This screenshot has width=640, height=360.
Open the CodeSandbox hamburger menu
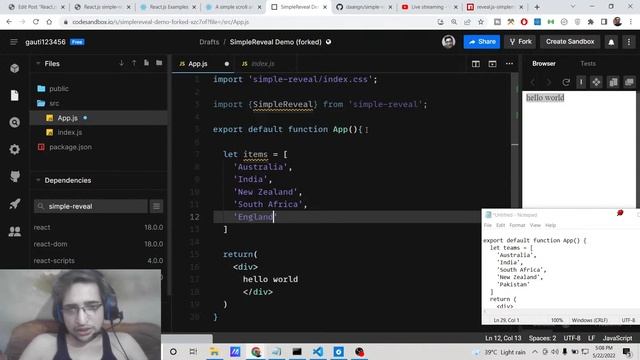pos(13,42)
